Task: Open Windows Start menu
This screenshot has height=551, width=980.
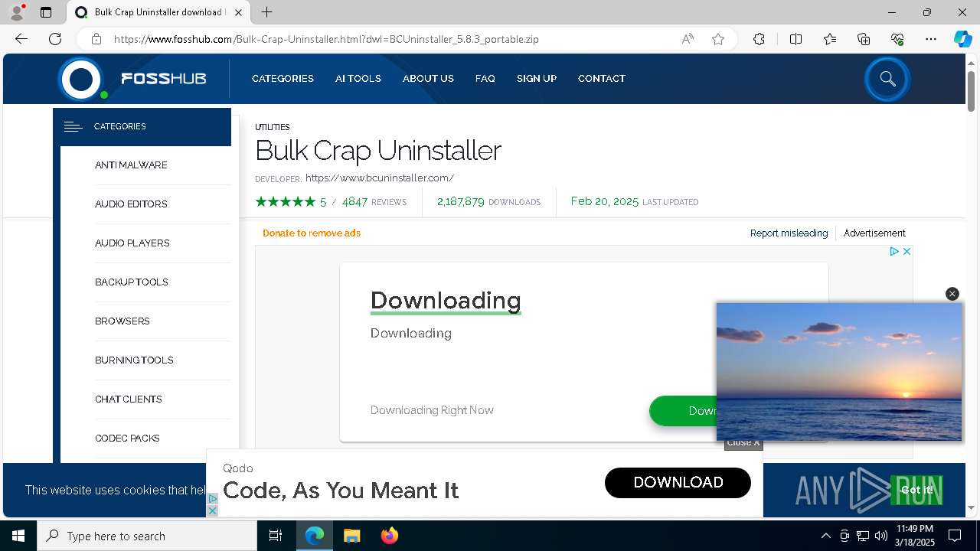Action: 18,536
